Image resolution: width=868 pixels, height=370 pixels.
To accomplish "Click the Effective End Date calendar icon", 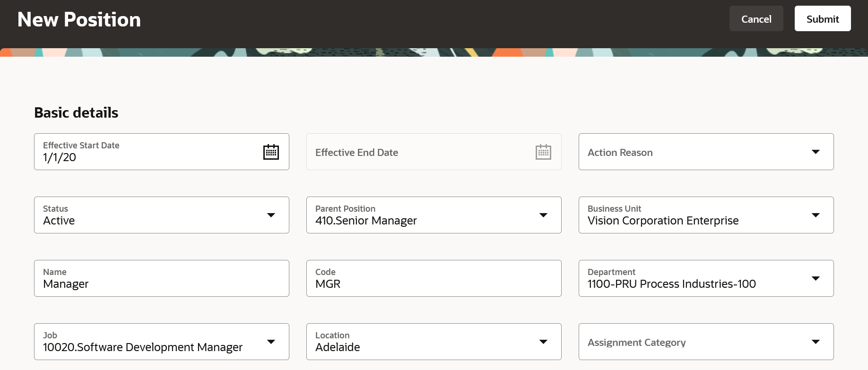I will (x=543, y=152).
